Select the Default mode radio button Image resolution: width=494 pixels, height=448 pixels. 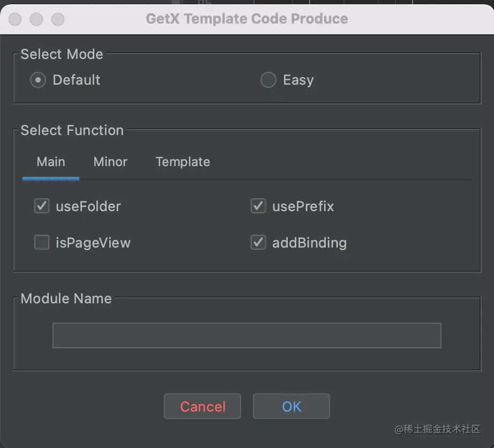click(38, 80)
